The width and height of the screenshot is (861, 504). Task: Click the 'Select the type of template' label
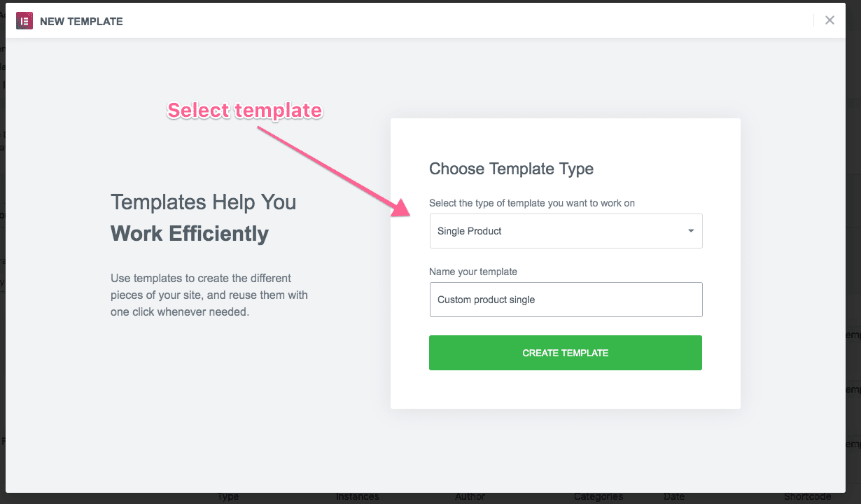[532, 203]
